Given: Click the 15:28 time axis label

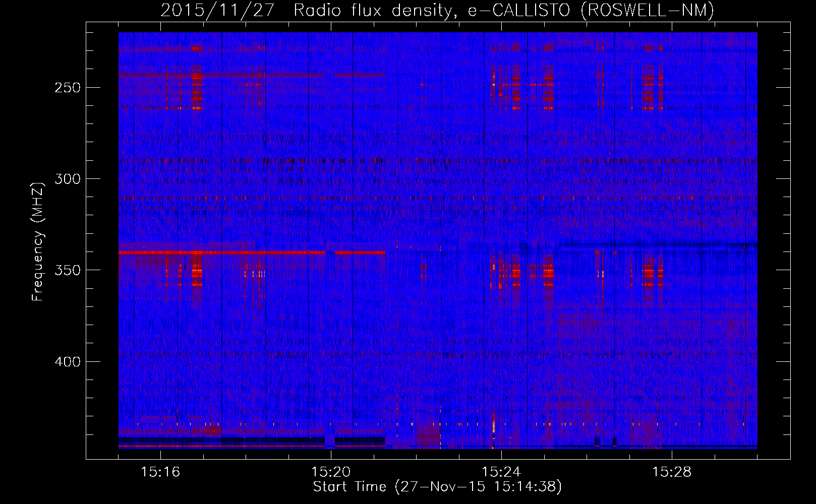Looking at the screenshot, I should coord(672,472).
